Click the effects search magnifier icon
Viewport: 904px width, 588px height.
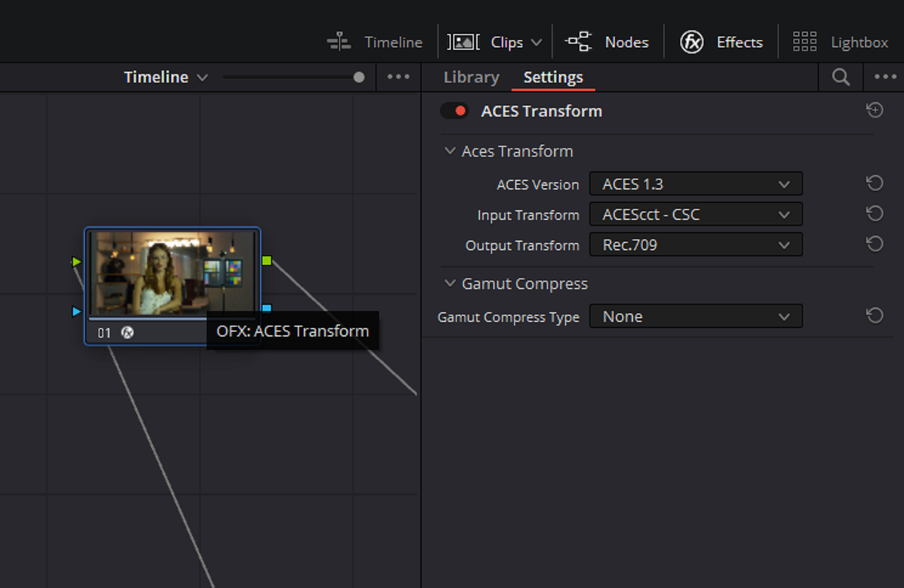tap(841, 77)
